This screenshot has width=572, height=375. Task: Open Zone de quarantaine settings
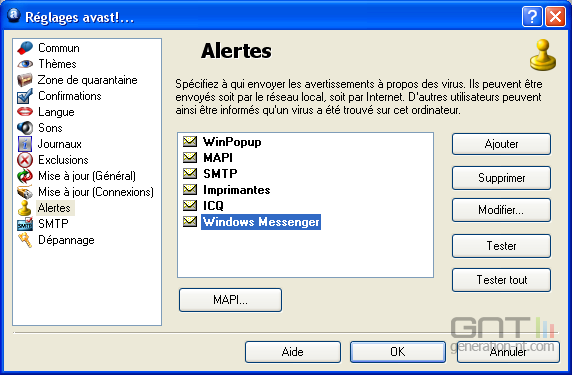[x=88, y=80]
